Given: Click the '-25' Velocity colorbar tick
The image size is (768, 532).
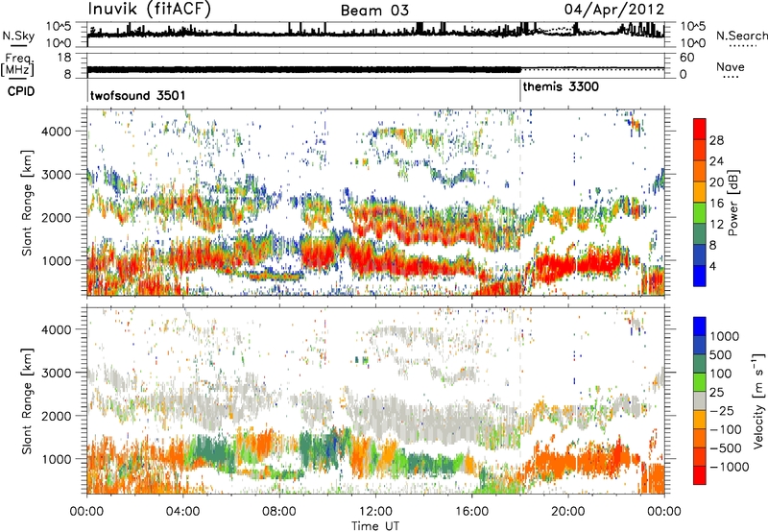Looking at the screenshot, I should 723,411.
